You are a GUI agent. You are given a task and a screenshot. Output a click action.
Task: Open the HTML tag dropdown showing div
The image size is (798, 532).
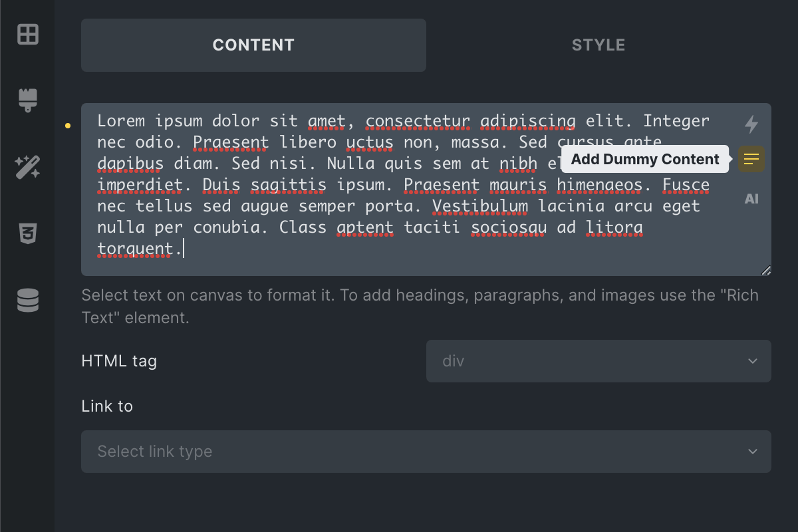coord(598,361)
